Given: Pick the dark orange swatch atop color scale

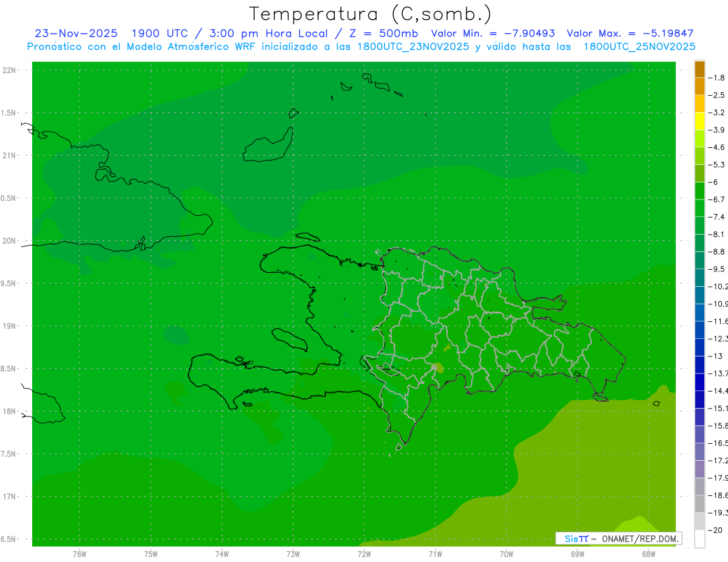Looking at the screenshot, I should coord(699,70).
